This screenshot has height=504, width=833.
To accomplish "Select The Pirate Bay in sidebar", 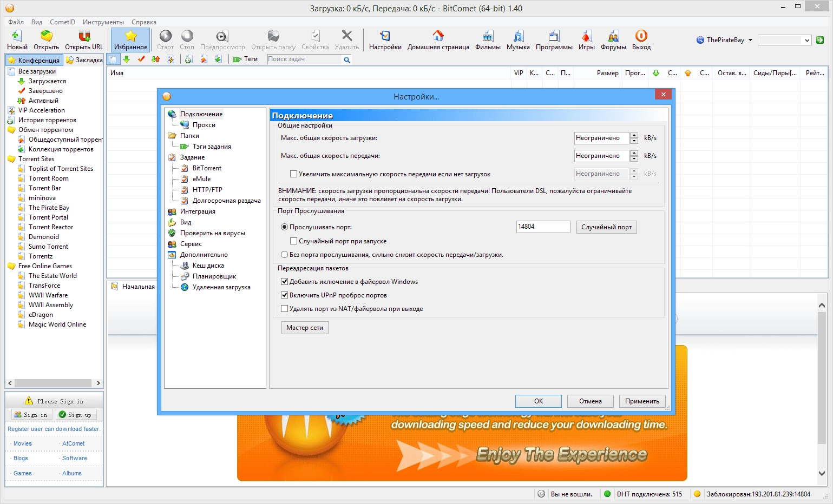I will point(49,208).
